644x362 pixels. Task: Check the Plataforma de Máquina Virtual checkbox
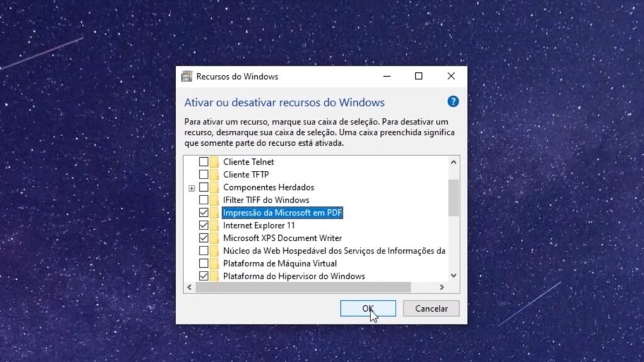click(x=203, y=263)
